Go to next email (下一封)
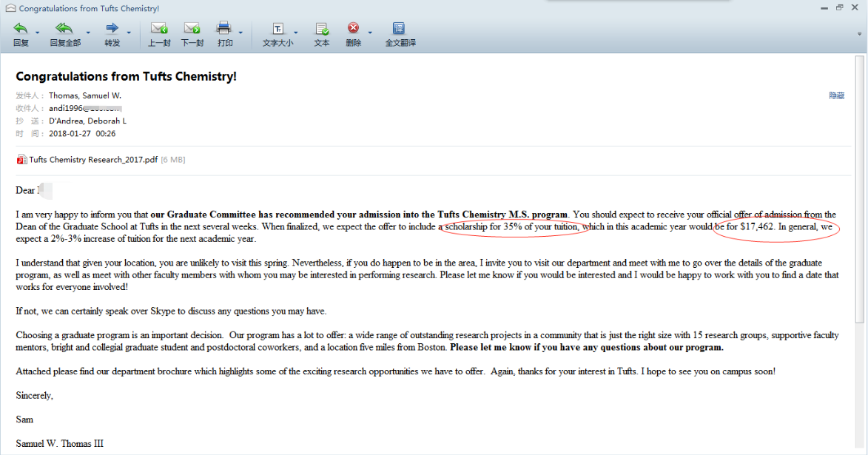 click(192, 30)
